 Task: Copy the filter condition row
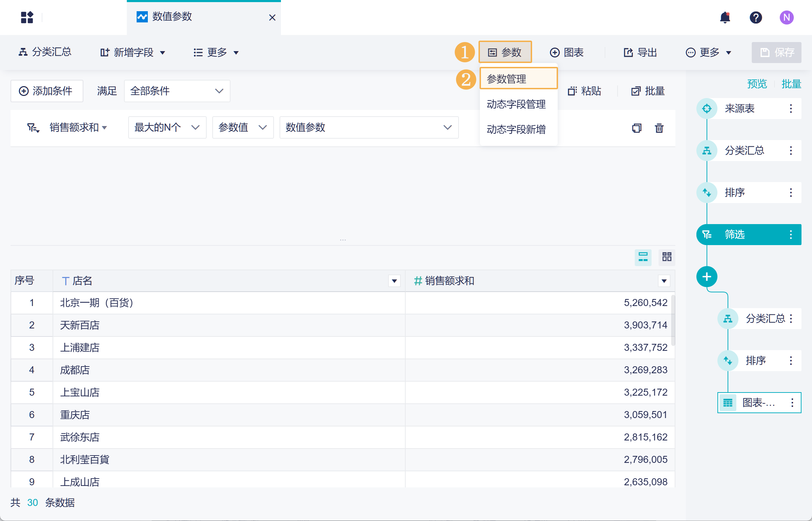pyautogui.click(x=636, y=128)
